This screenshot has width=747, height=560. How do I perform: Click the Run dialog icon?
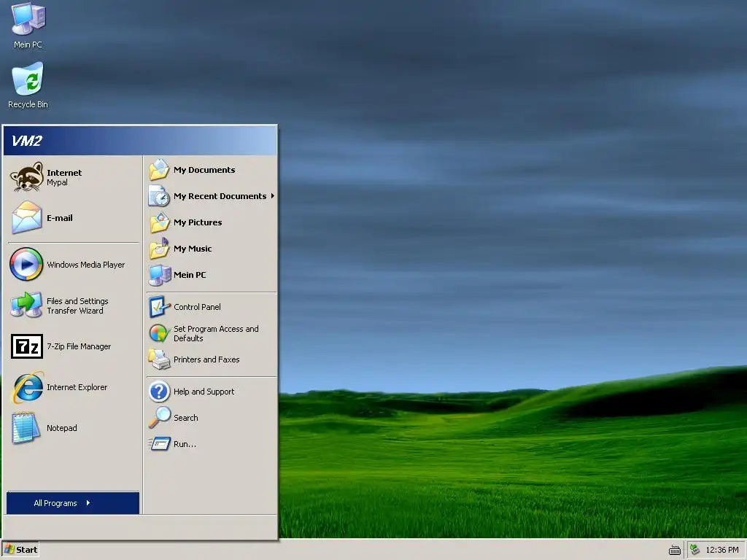(x=159, y=444)
